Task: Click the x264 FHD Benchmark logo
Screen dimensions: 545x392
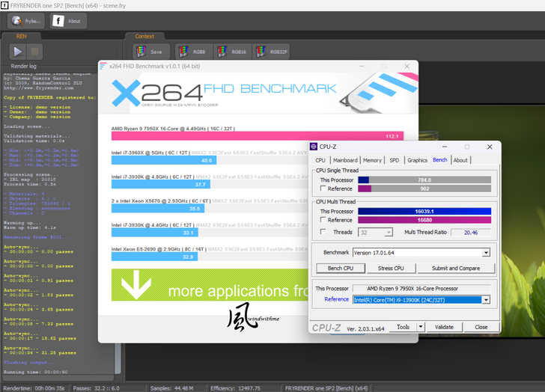Action: pos(224,93)
